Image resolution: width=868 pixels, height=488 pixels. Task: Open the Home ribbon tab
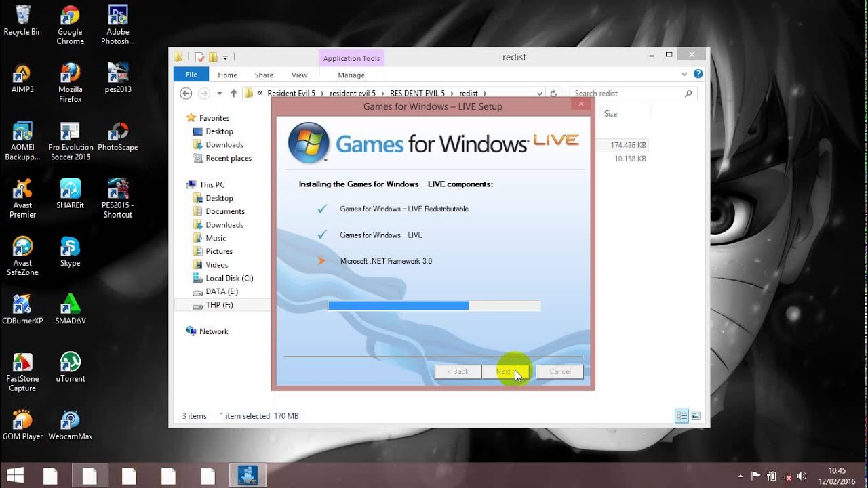227,75
